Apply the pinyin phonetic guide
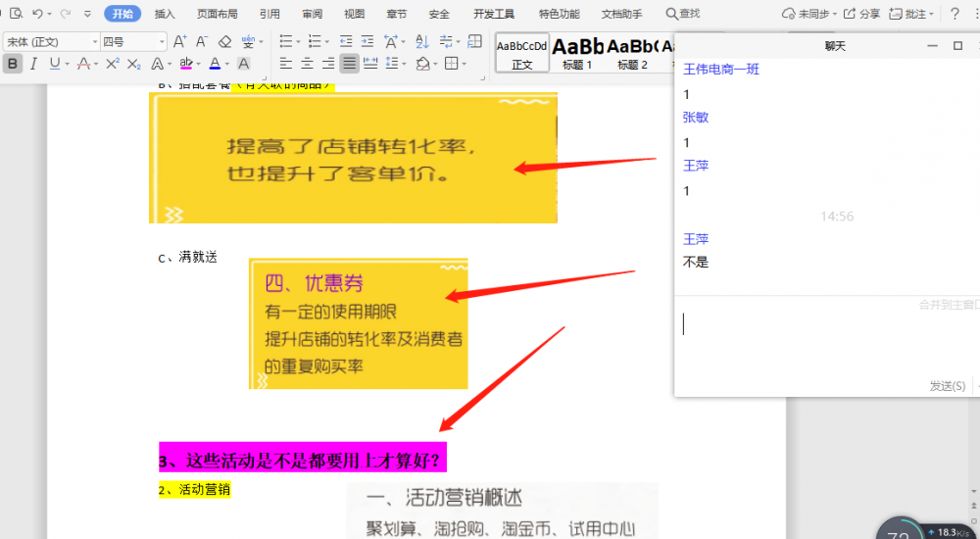980x539 pixels. pos(249,42)
